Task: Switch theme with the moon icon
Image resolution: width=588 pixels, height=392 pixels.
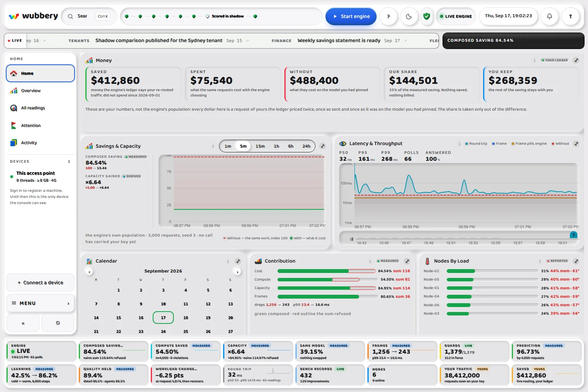Action: pos(409,16)
